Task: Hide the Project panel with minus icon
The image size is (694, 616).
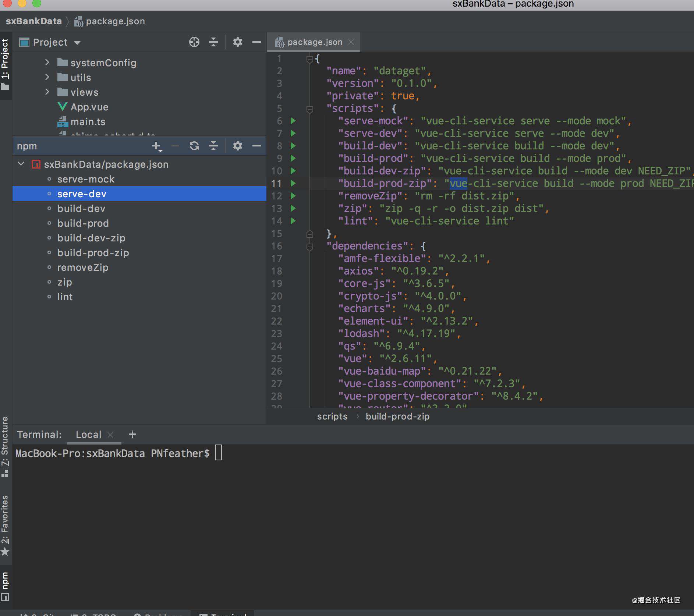Action: (257, 42)
